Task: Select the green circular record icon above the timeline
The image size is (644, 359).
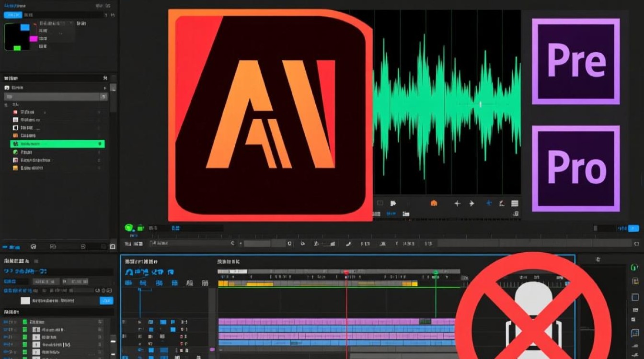Action: [x=129, y=228]
